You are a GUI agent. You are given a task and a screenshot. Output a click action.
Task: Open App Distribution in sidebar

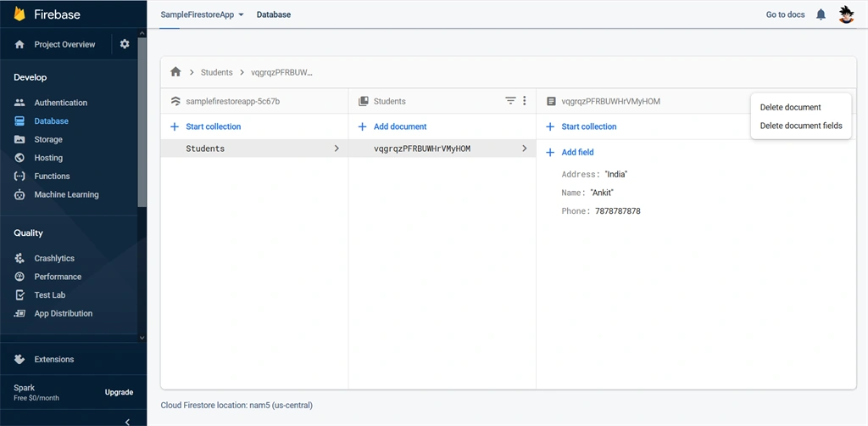(63, 313)
